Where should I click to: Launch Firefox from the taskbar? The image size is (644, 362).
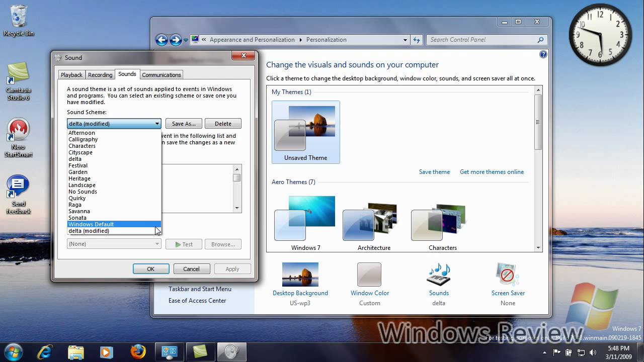point(138,351)
